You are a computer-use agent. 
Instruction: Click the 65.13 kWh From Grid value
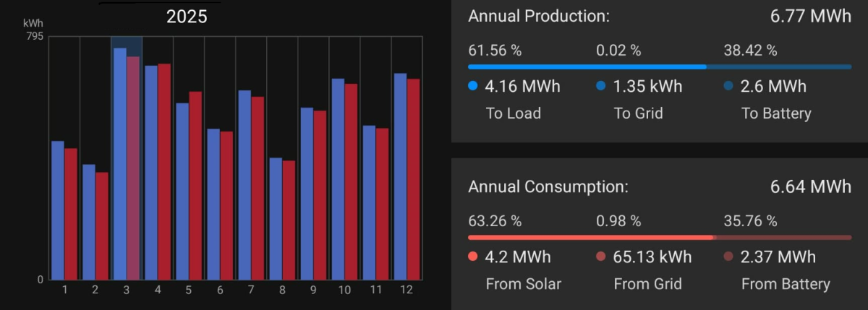point(652,257)
